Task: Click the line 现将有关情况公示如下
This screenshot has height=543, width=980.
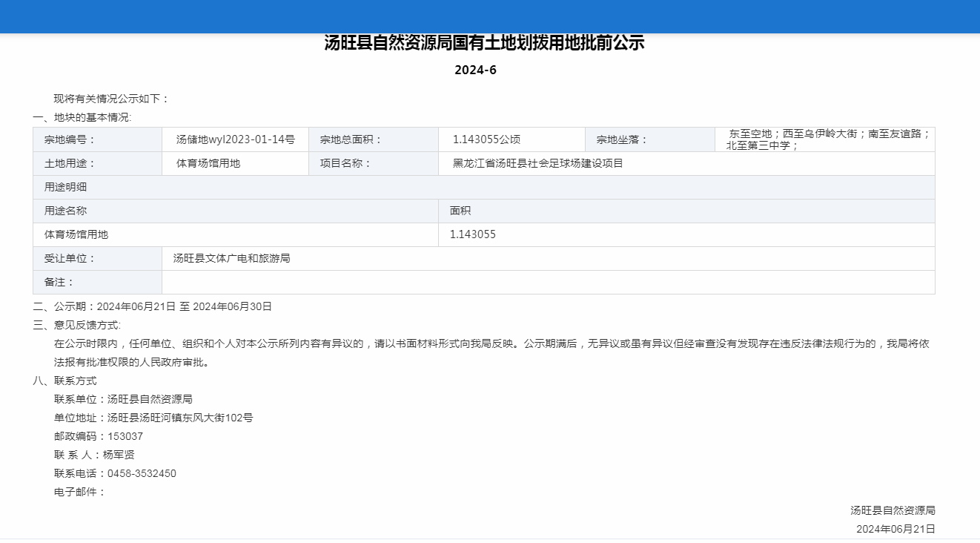Action: point(112,99)
